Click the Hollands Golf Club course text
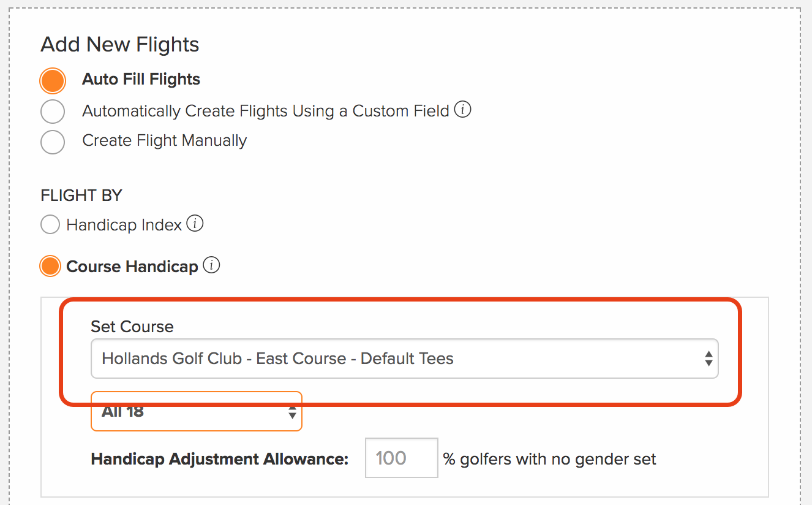The image size is (812, 505). click(x=278, y=359)
